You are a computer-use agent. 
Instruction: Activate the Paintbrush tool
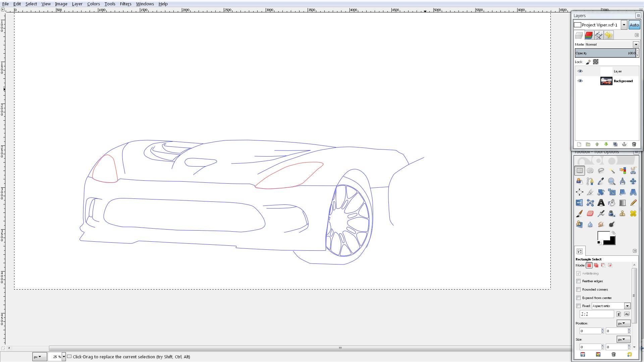579,214
